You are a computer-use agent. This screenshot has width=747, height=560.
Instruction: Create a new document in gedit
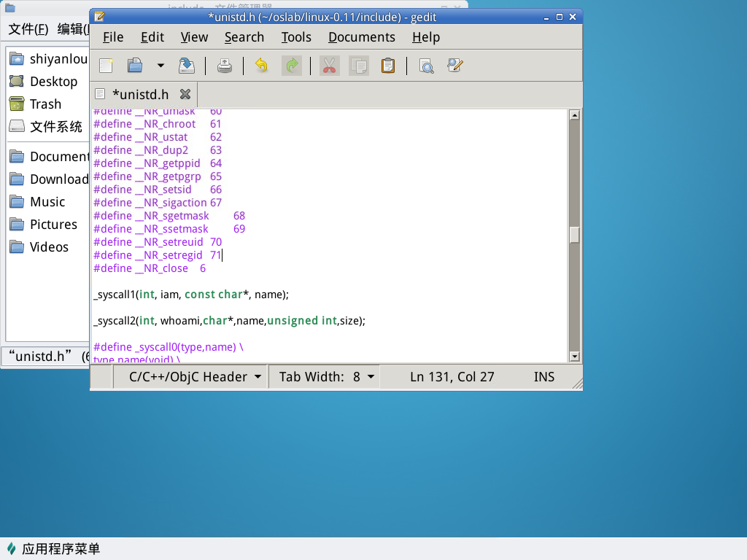coord(107,66)
